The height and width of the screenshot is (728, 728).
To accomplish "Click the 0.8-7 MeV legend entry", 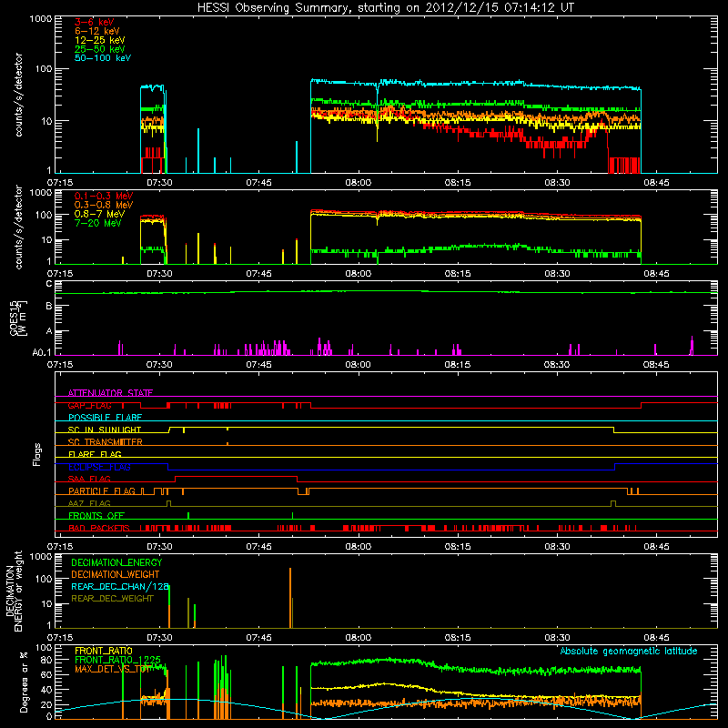I will click(x=100, y=214).
